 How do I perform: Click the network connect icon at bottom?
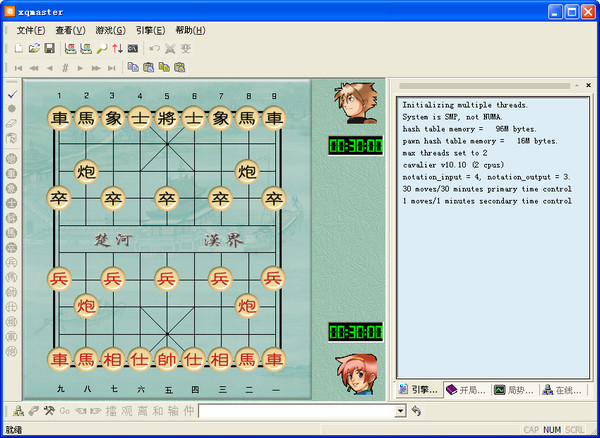(x=18, y=411)
